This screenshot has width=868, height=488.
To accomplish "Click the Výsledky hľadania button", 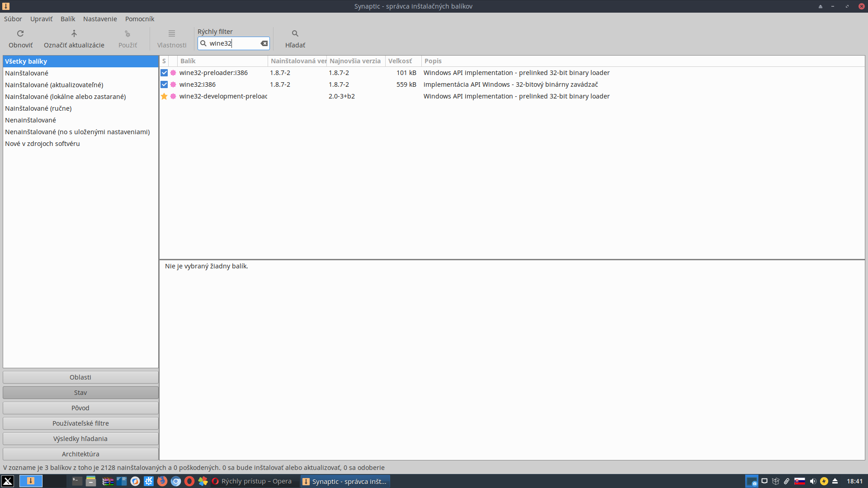I will [x=80, y=439].
